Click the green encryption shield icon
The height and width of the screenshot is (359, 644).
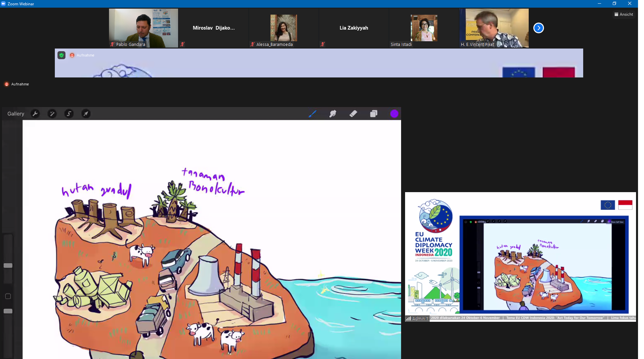tap(61, 55)
